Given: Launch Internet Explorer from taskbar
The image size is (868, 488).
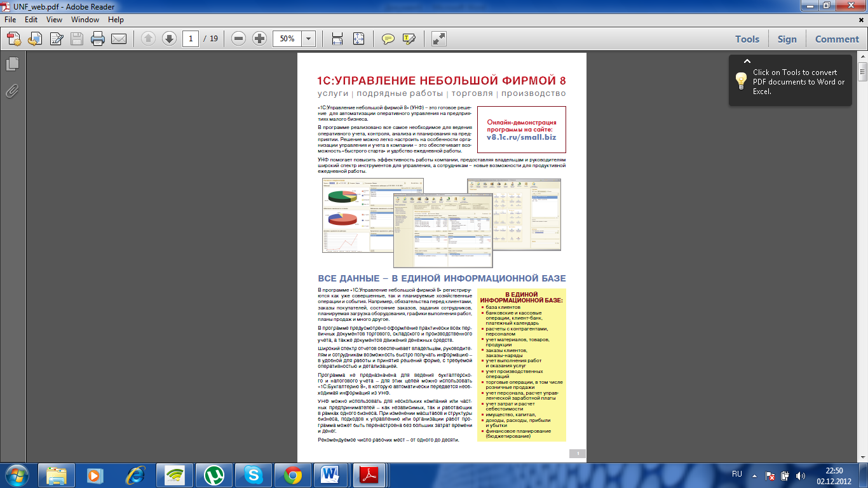Looking at the screenshot, I should (x=136, y=475).
